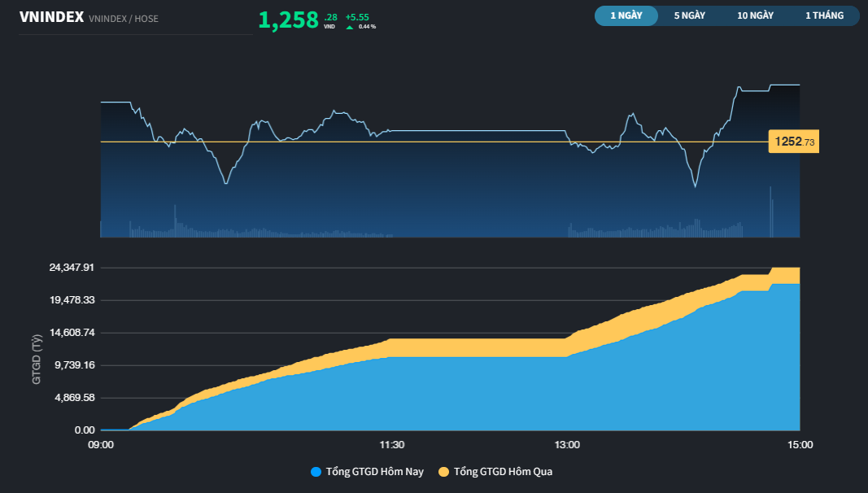Toggle the Tổng GTGD Hôm Nay legend
The image size is (868, 493).
(367, 472)
